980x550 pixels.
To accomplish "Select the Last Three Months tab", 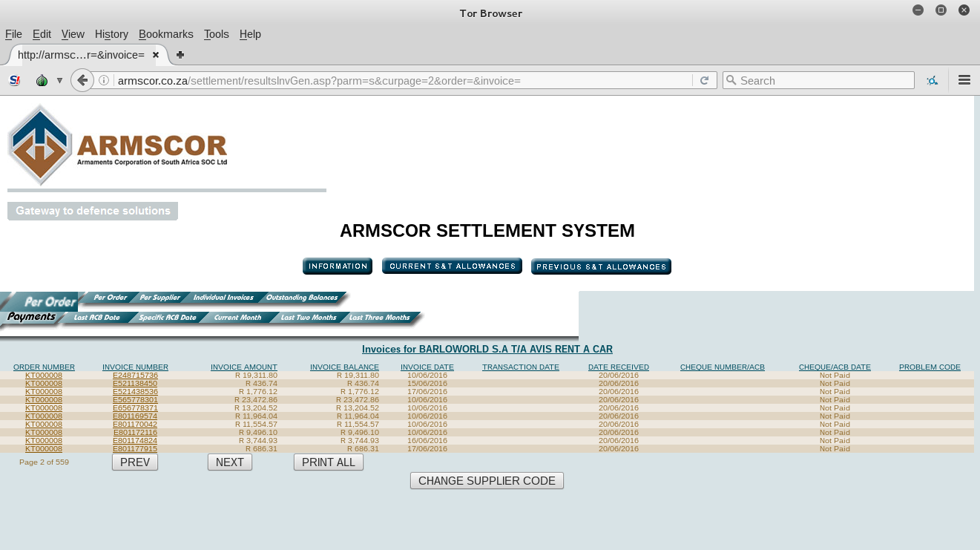I will pyautogui.click(x=379, y=318).
